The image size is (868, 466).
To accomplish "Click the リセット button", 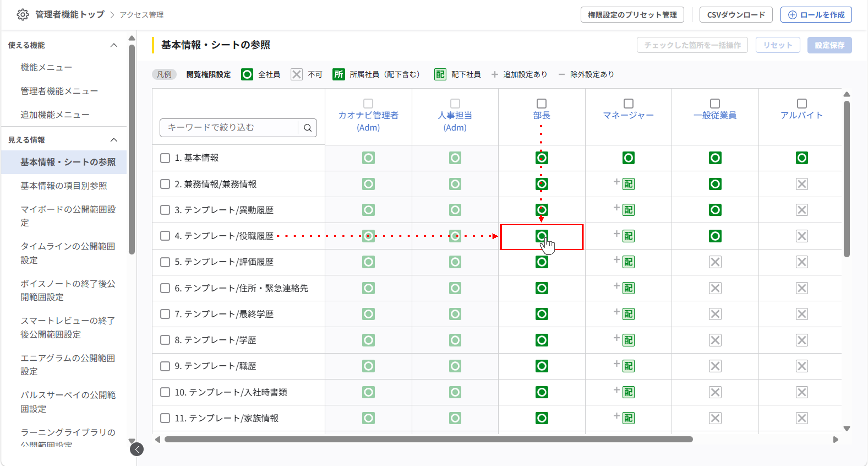I will [x=778, y=45].
